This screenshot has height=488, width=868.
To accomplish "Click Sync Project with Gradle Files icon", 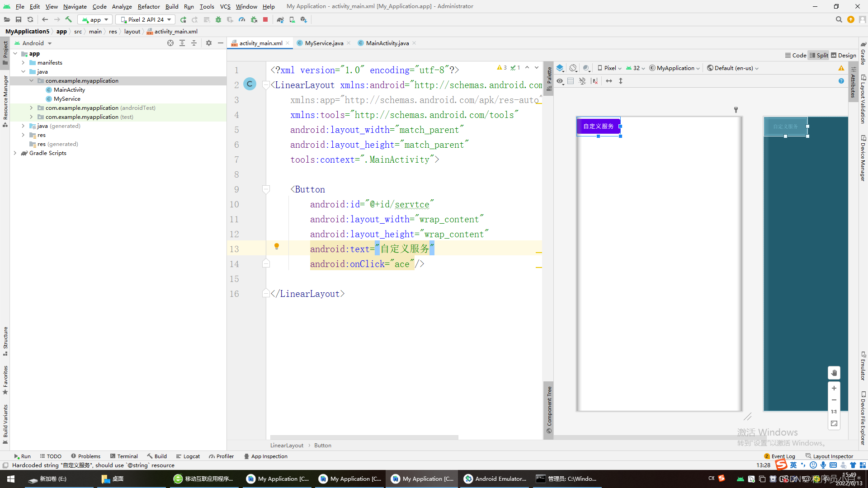I will coord(280,19).
